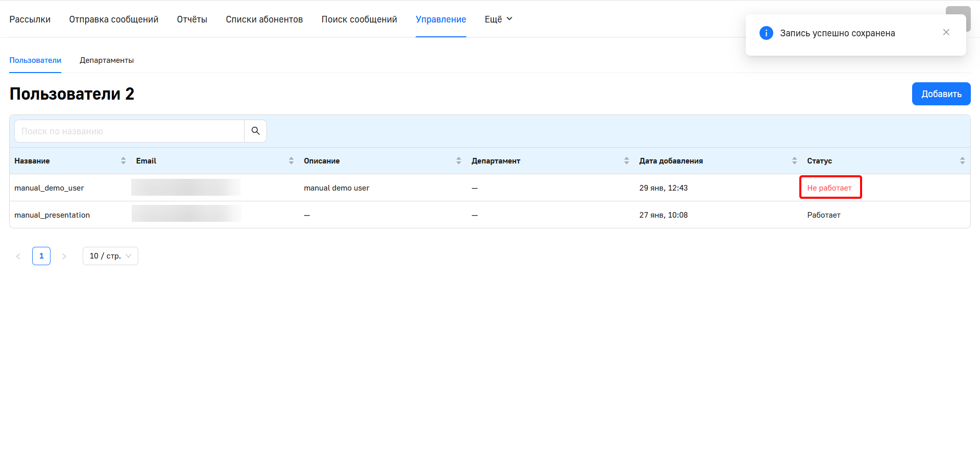The height and width of the screenshot is (466, 980).
Task: Sort by Email column arrows
Action: [x=291, y=161]
